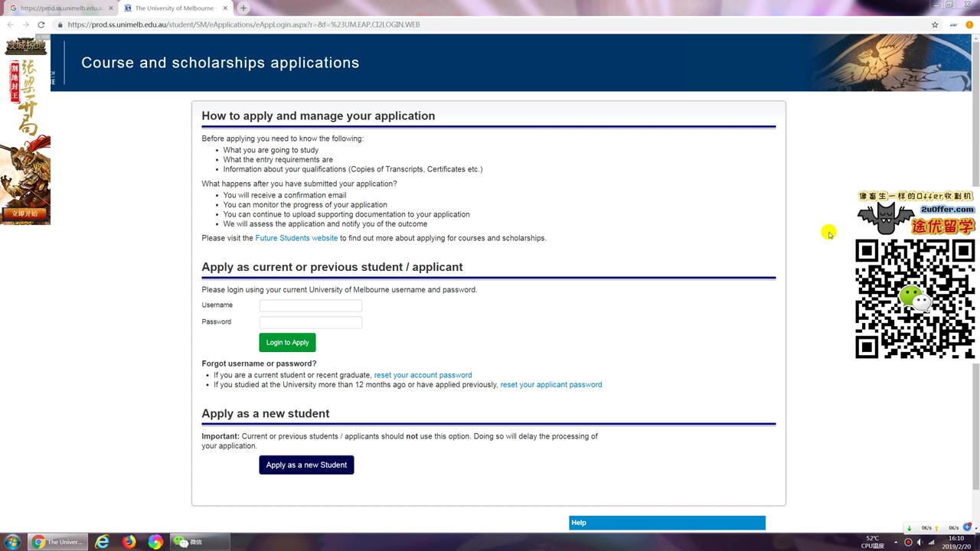Click the extension icon beside the star
980x551 pixels.
pyautogui.click(x=953, y=24)
